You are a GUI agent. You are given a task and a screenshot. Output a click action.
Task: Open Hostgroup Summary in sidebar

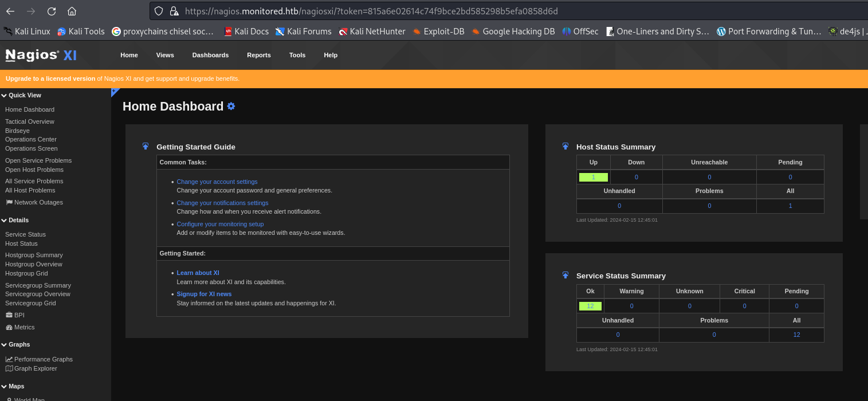pyautogui.click(x=34, y=255)
